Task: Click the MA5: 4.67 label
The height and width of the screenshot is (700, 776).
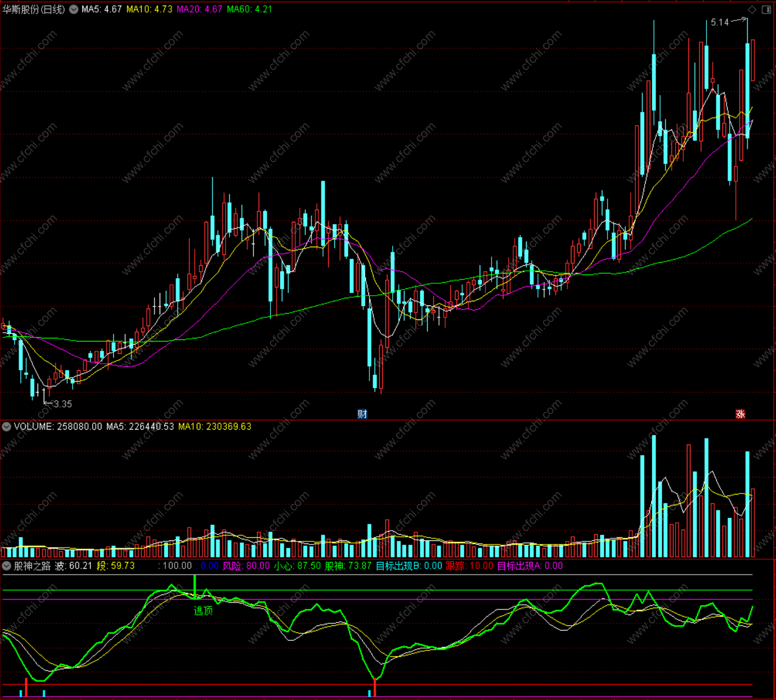Action: (x=102, y=9)
